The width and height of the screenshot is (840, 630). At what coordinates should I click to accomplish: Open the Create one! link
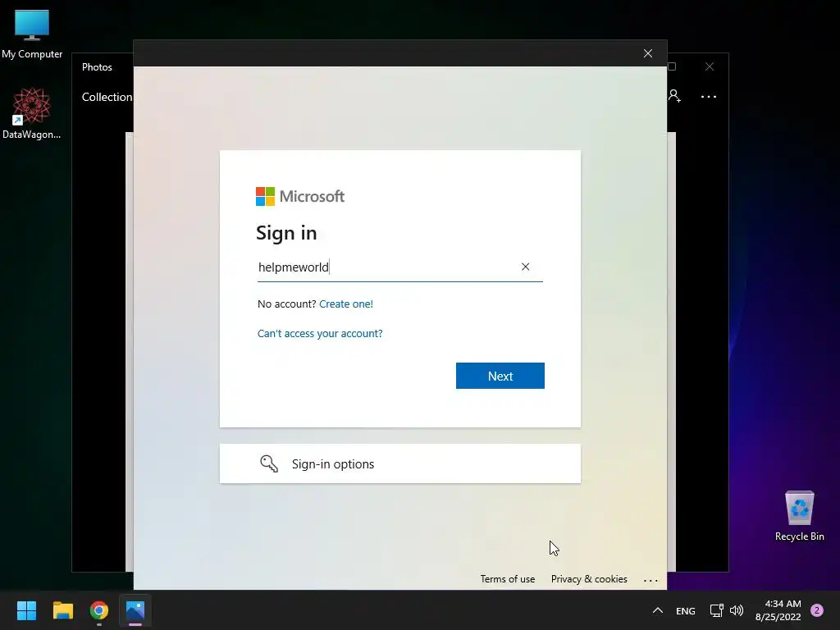pos(346,304)
